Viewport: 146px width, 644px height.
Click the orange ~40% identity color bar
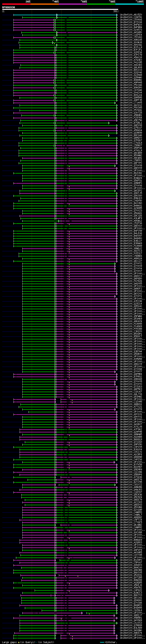pyautogui.click(x=45, y=4)
